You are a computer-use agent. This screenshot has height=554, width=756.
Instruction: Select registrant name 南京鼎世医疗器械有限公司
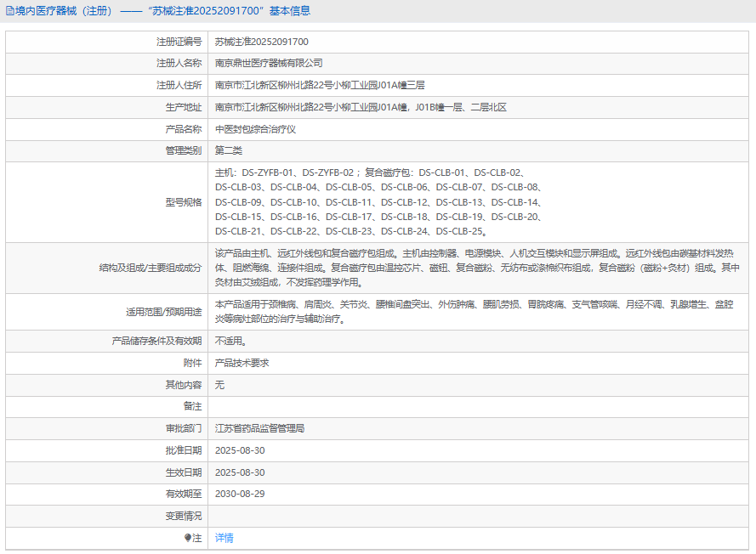[269, 63]
